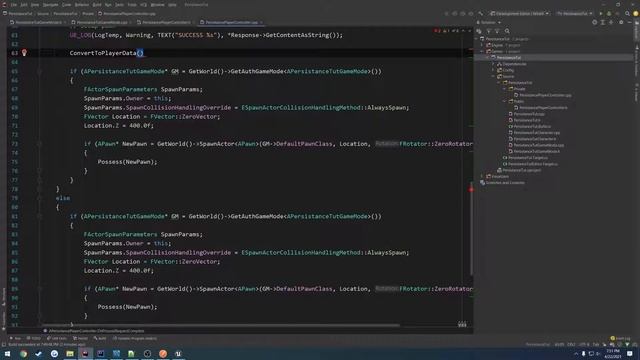Open the Unit Tests tool window button
Image resolution: width=640 pixels, height=360 pixels.
56,338
